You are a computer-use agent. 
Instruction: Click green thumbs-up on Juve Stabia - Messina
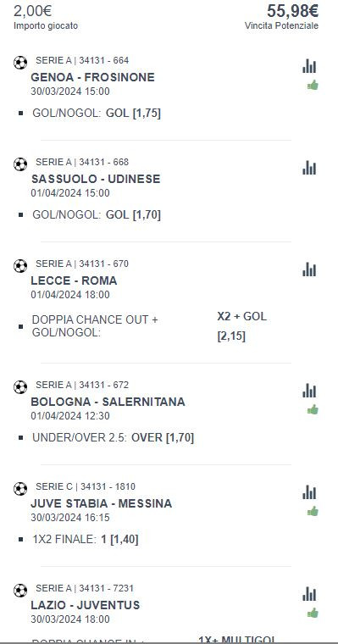point(313,511)
